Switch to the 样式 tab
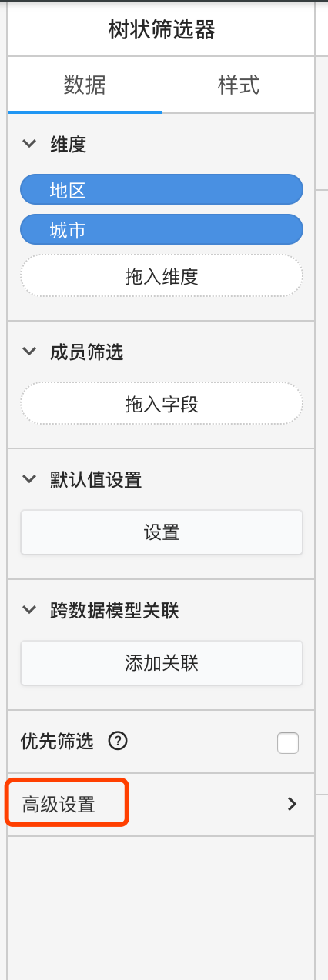The height and width of the screenshot is (980, 328). tap(239, 85)
